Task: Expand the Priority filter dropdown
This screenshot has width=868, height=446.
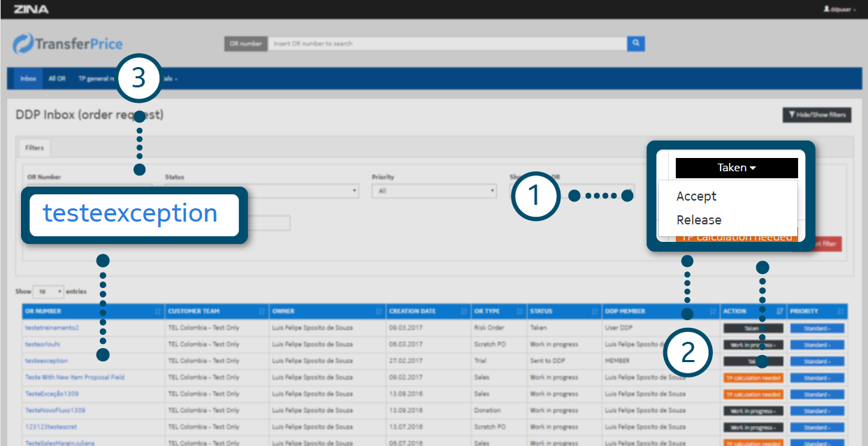Action: pyautogui.click(x=433, y=191)
